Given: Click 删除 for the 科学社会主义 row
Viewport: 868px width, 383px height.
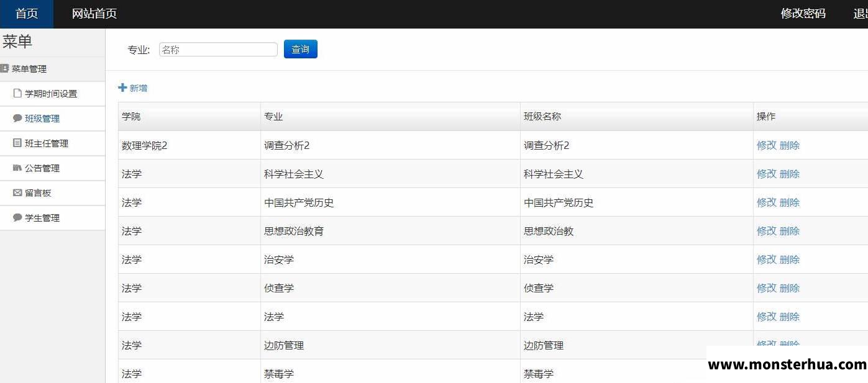Looking at the screenshot, I should click(790, 174).
